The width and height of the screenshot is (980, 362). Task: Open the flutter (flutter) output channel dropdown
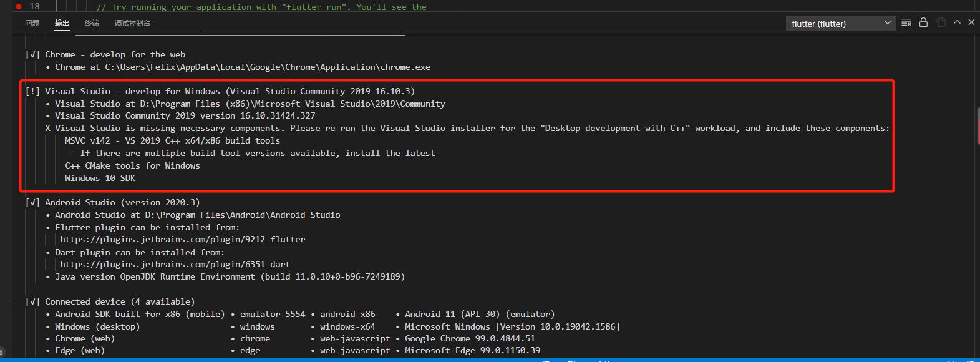click(841, 24)
